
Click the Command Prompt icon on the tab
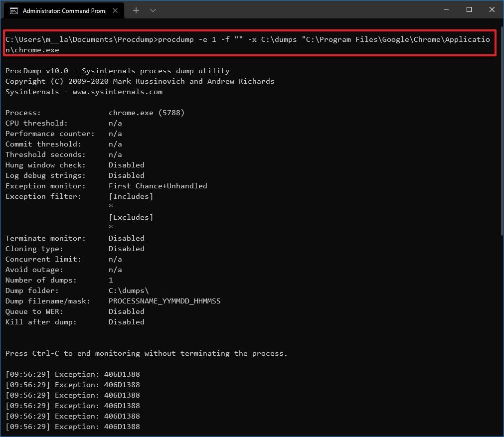(x=14, y=9)
